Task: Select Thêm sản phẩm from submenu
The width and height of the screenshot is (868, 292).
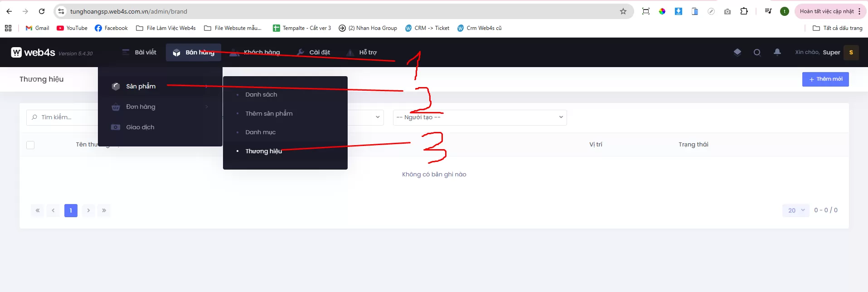Action: (269, 114)
